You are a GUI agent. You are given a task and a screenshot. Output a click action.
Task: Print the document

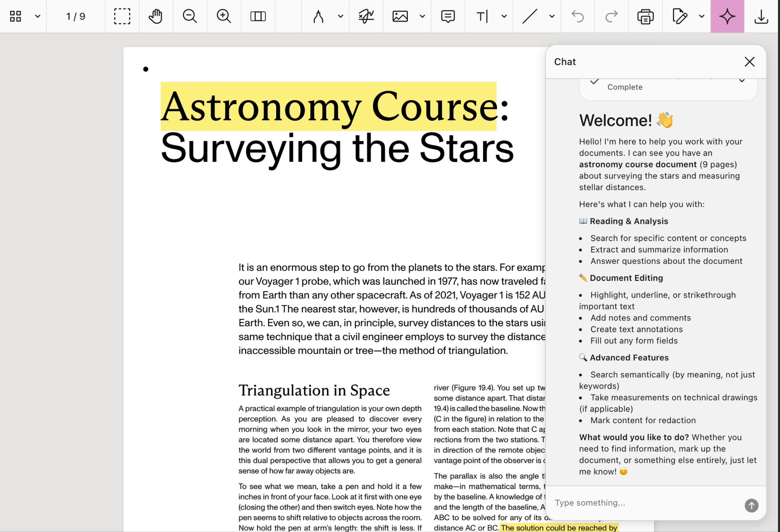[x=645, y=16]
